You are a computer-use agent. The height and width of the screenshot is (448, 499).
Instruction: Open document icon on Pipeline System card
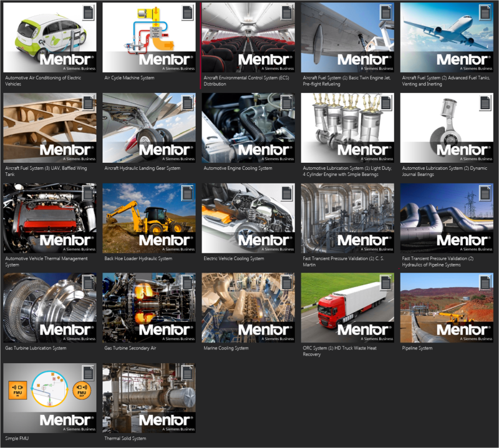pyautogui.click(x=485, y=283)
